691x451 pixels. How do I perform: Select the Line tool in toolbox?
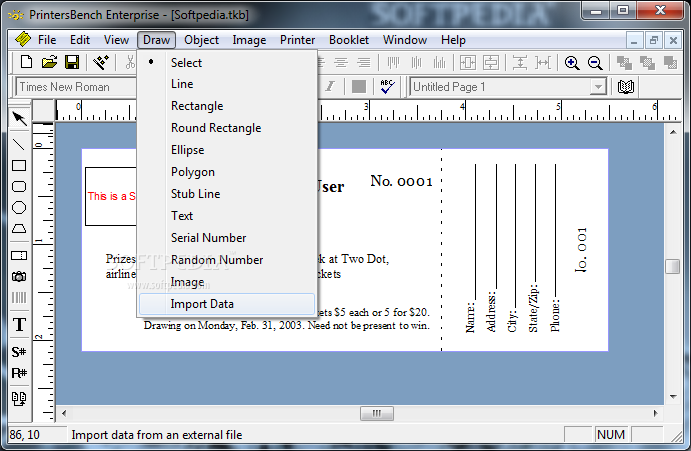[19, 144]
